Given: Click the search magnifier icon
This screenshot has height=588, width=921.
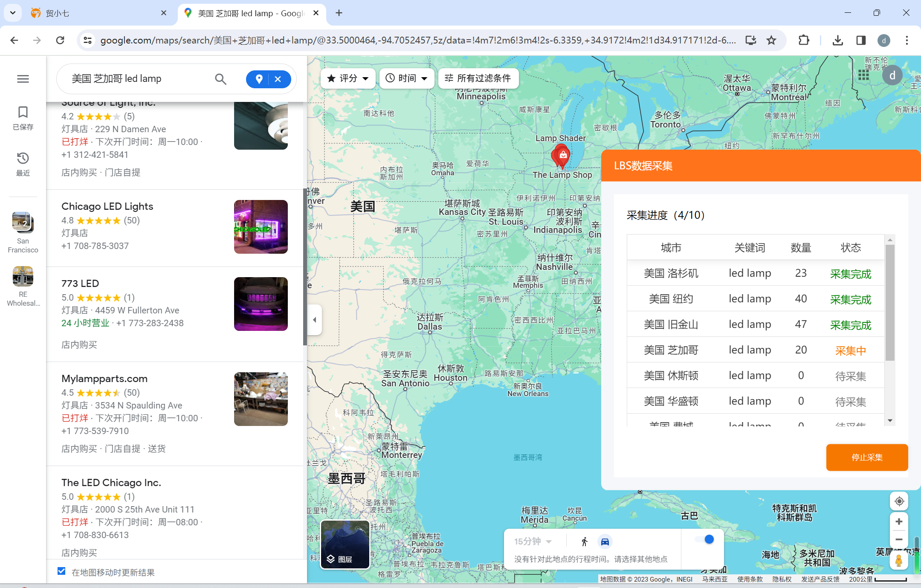Looking at the screenshot, I should click(x=220, y=79).
